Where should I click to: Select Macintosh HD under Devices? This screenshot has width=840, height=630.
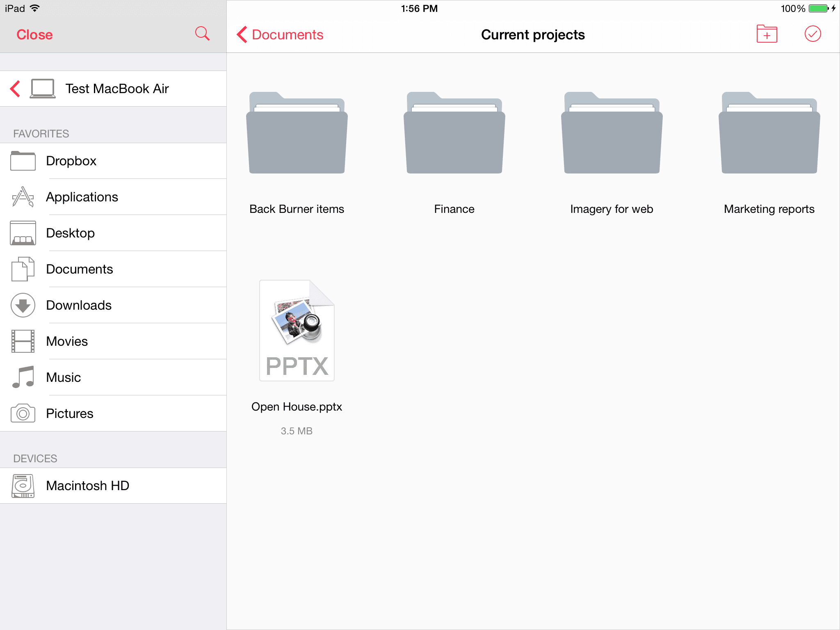113,486
